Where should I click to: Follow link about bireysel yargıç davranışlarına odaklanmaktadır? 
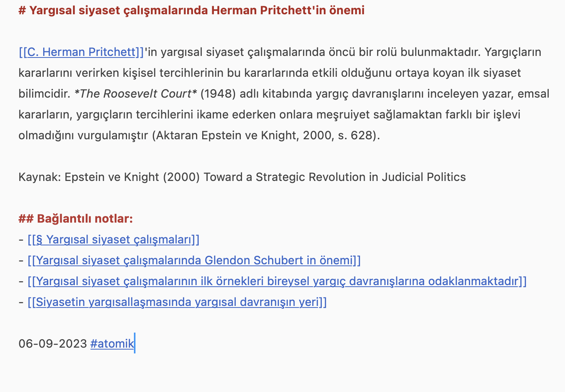(x=277, y=281)
